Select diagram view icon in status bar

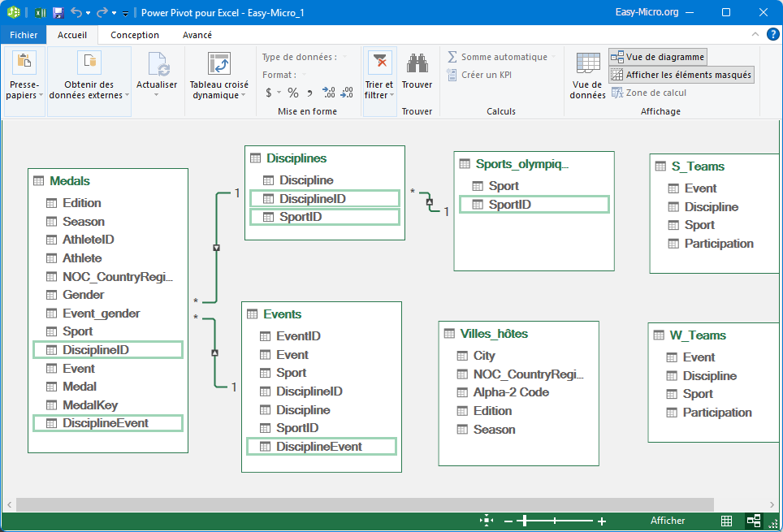pyautogui.click(x=754, y=521)
